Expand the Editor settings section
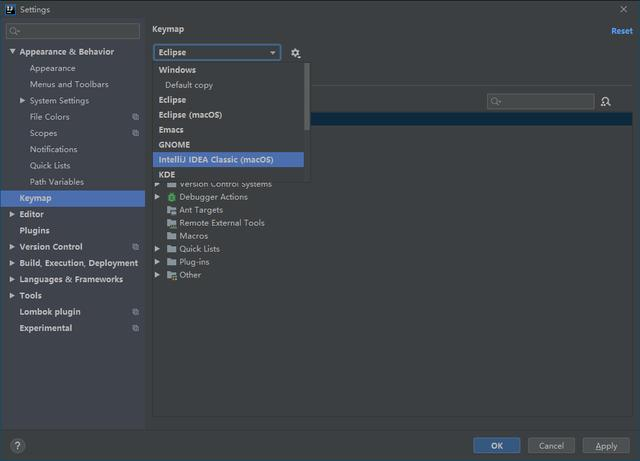The width and height of the screenshot is (640, 461). [12, 214]
